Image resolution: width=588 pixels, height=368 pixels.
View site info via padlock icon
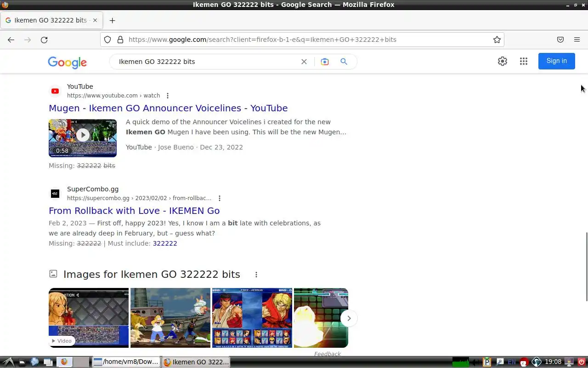point(120,40)
